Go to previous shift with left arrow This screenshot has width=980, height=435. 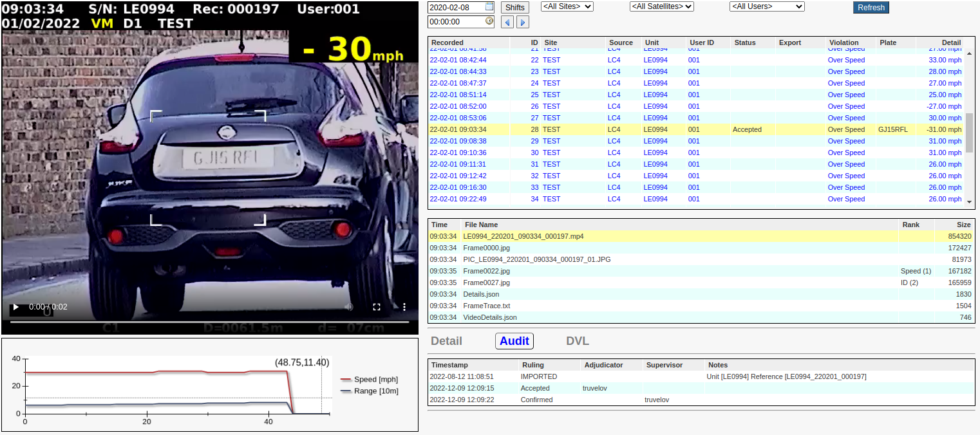point(507,23)
